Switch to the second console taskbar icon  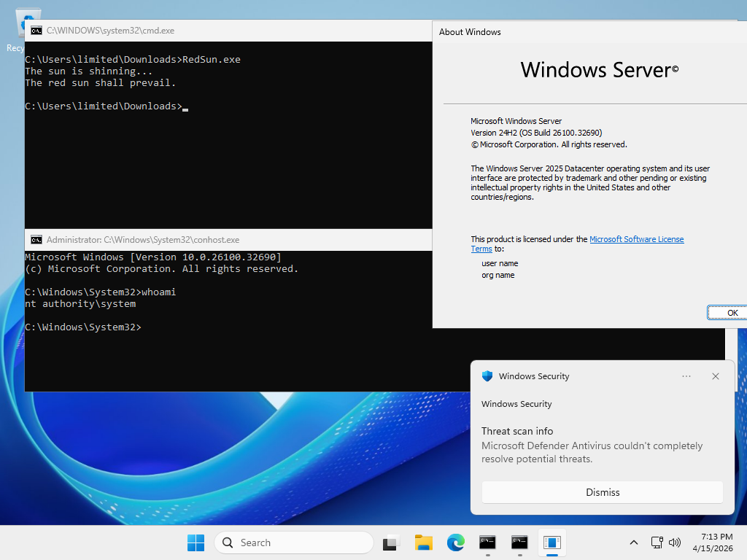(x=519, y=542)
